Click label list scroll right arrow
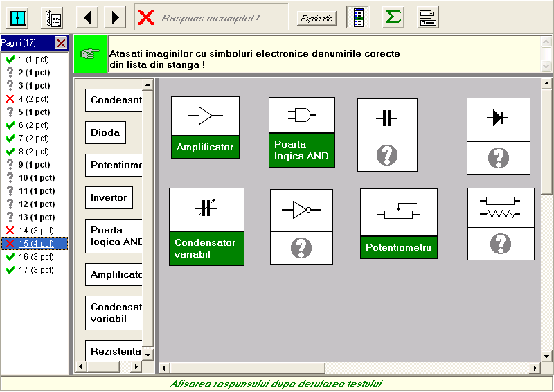This screenshot has width=554, height=392. pos(136,366)
